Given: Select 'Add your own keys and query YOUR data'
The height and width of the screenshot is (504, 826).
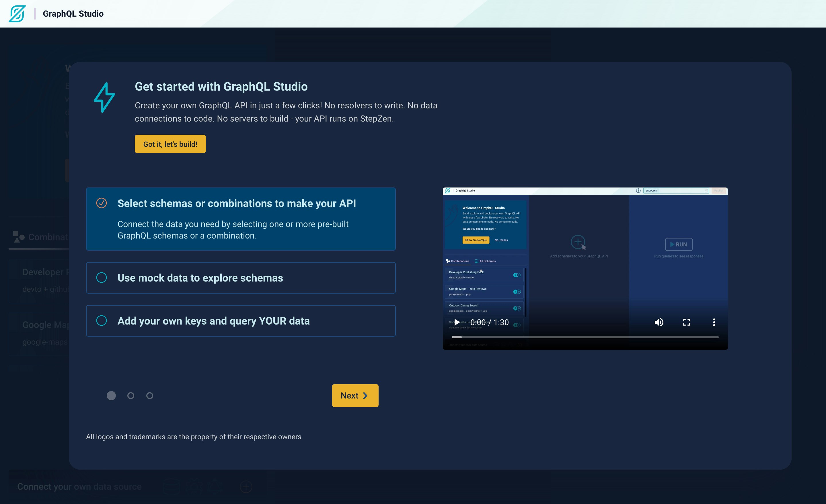Looking at the screenshot, I should tap(241, 321).
